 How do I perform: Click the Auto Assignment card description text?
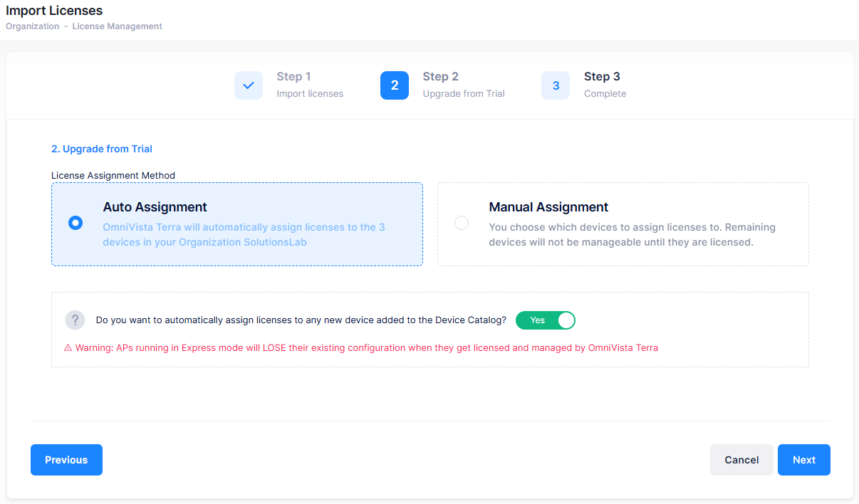(x=244, y=235)
